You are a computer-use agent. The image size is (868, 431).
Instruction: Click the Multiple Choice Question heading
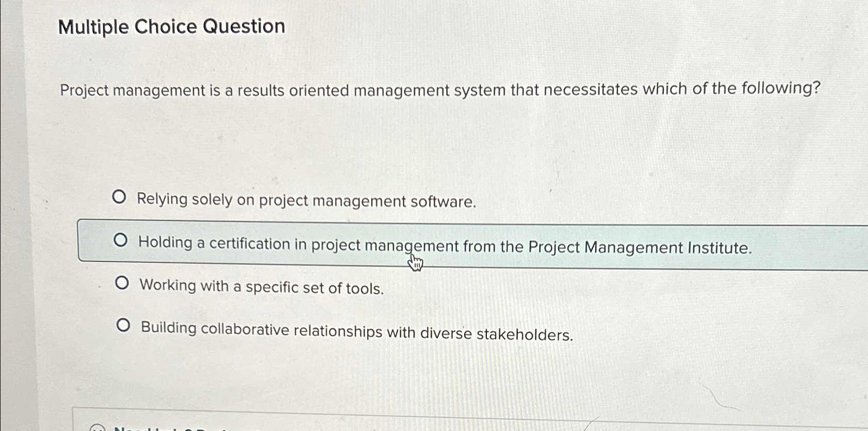171,27
